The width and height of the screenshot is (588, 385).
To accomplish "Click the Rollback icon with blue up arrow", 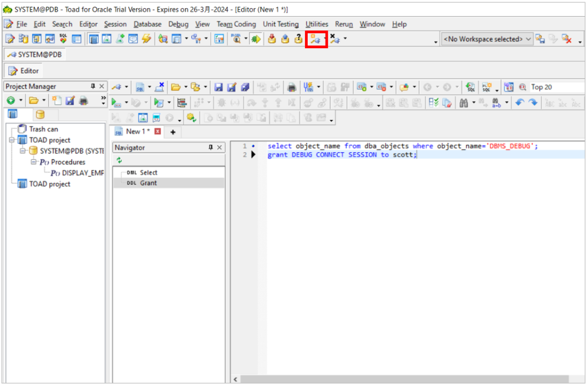I will (285, 39).
